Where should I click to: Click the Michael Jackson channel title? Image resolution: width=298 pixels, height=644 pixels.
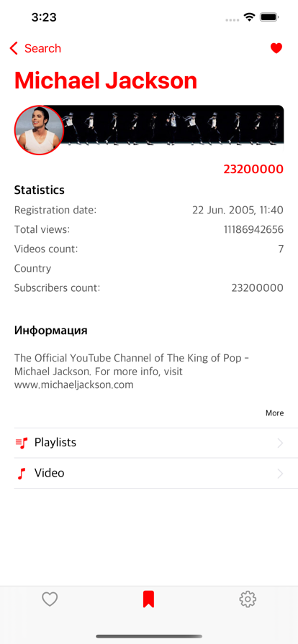click(106, 80)
